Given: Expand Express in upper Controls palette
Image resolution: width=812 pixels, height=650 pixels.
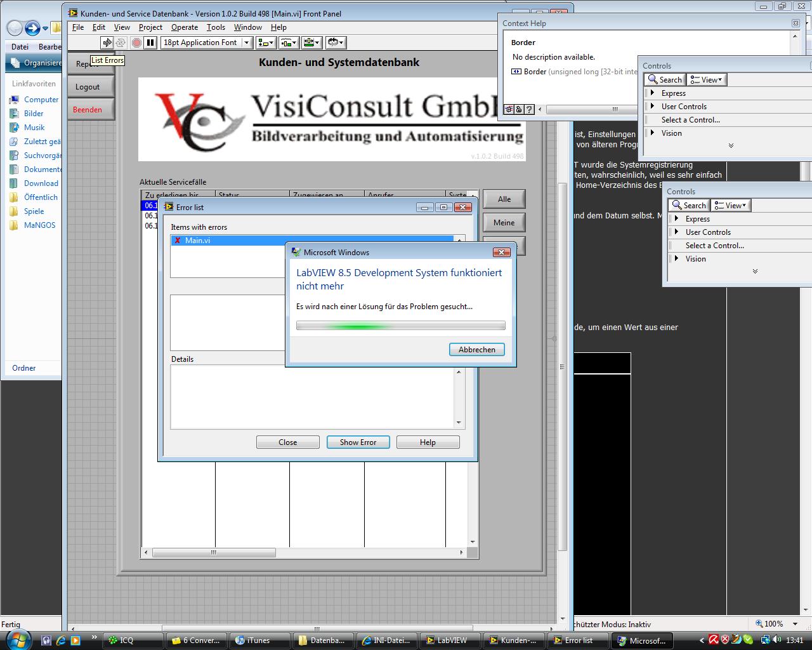Looking at the screenshot, I should click(652, 93).
